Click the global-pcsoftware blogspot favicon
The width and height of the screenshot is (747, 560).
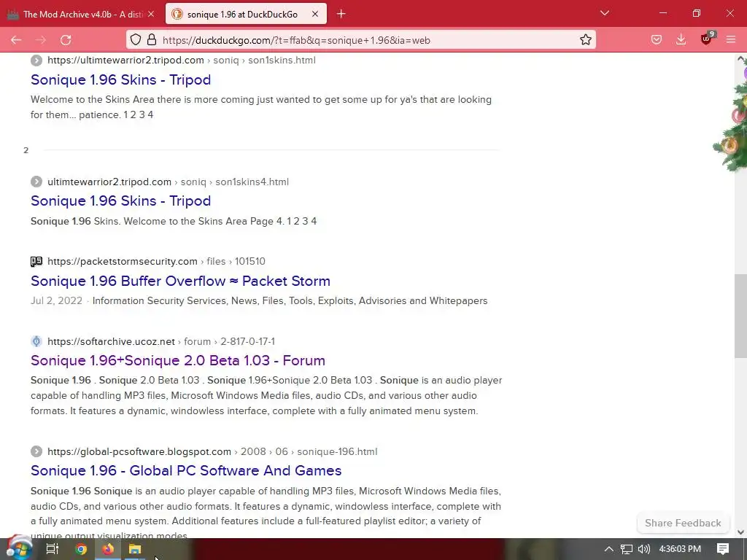tap(36, 451)
